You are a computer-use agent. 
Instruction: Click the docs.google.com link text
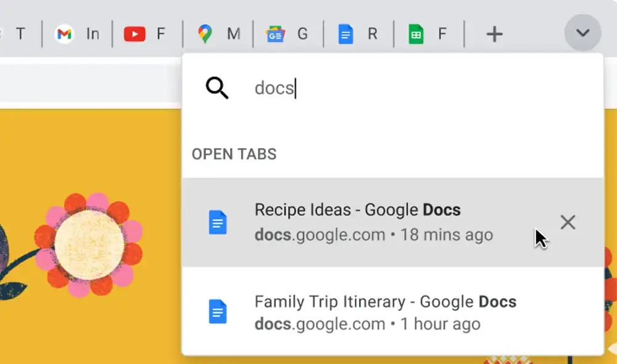[321, 235]
